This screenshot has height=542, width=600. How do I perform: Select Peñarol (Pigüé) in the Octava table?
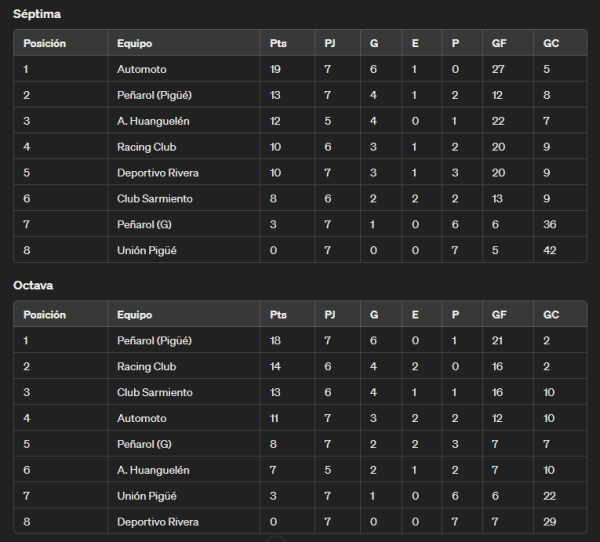[x=154, y=341]
